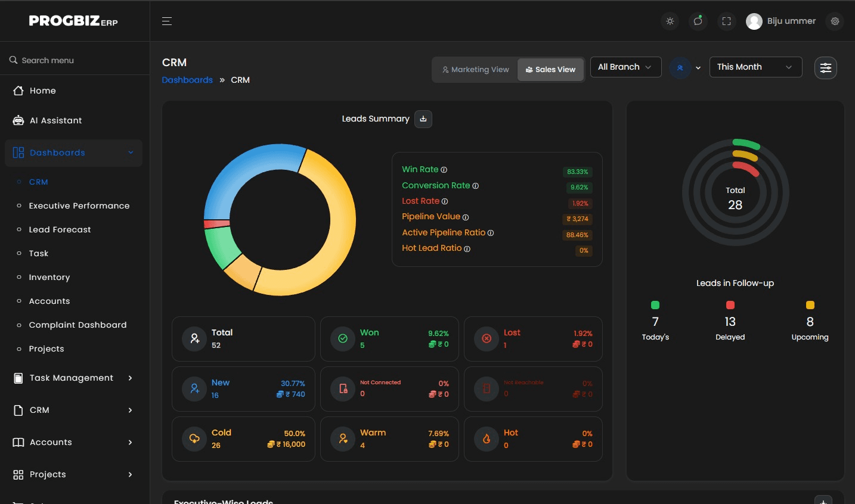
Task: Click the user filter avatar icon
Action: click(680, 68)
